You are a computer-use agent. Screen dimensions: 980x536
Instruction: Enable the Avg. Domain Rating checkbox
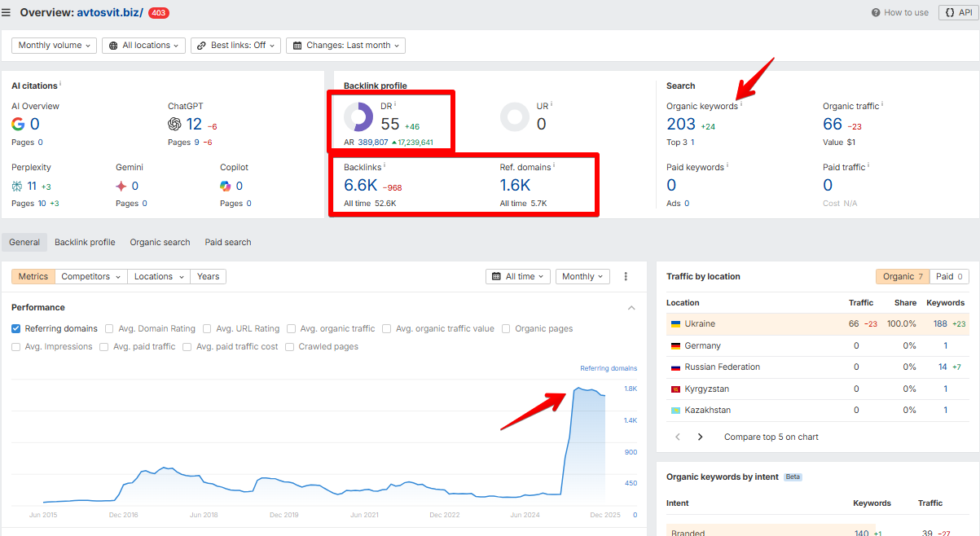[110, 328]
